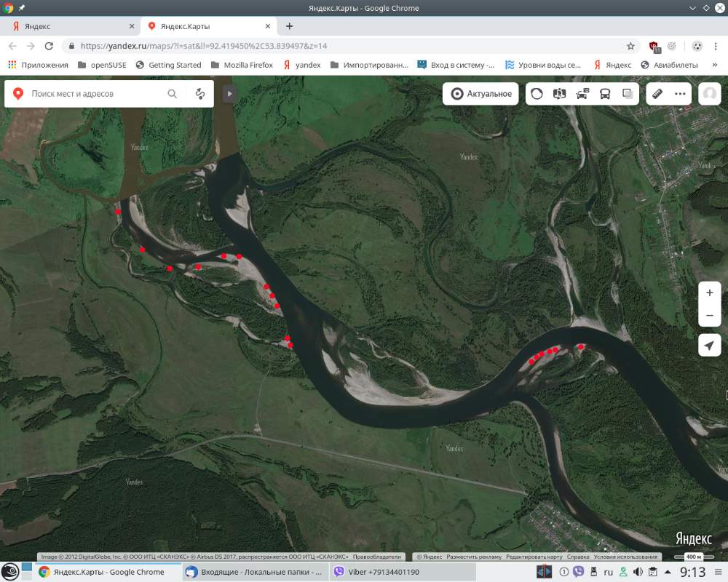Open the more options ellipsis menu
Screen dimensions: 728x582
(680, 94)
